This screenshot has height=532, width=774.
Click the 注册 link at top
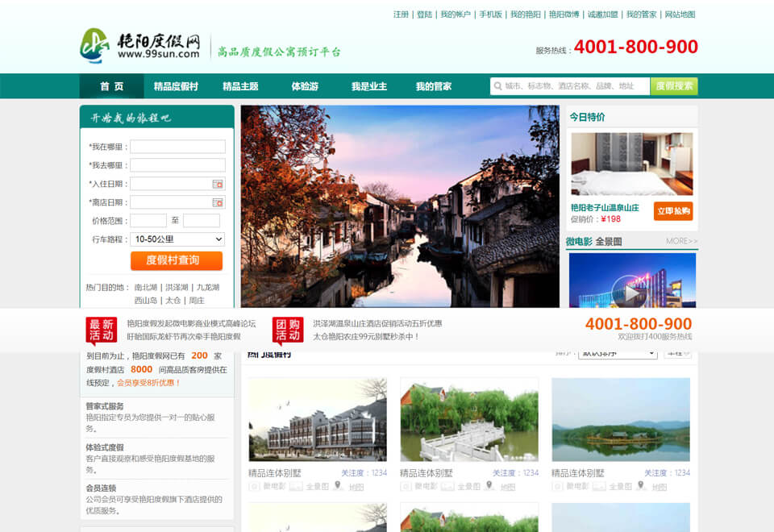[401, 15]
